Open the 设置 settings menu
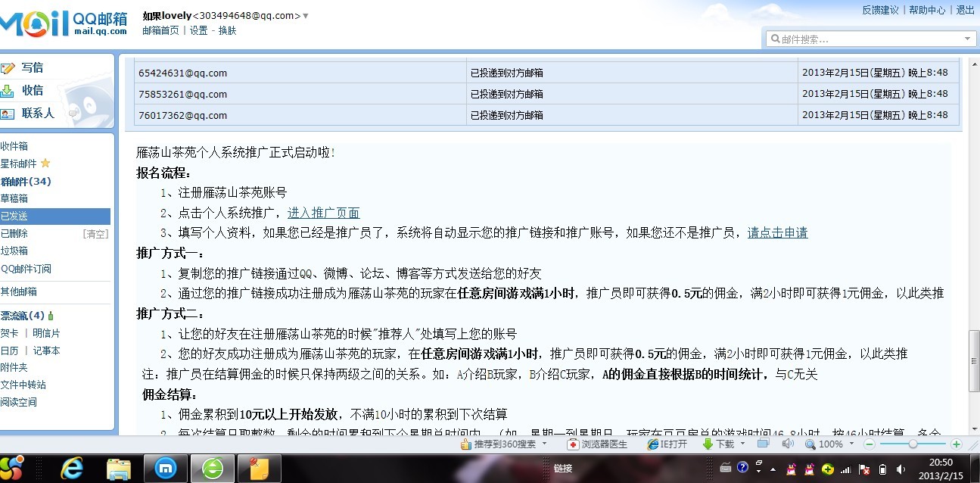This screenshot has width=980, height=483. [198, 31]
